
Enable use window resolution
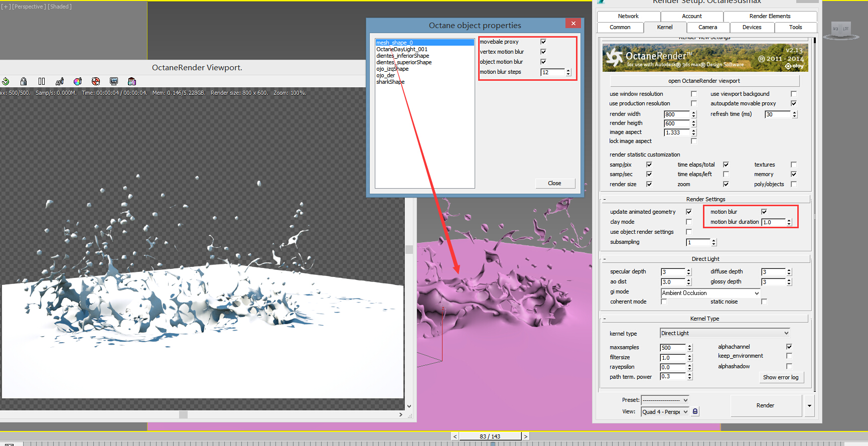click(694, 94)
